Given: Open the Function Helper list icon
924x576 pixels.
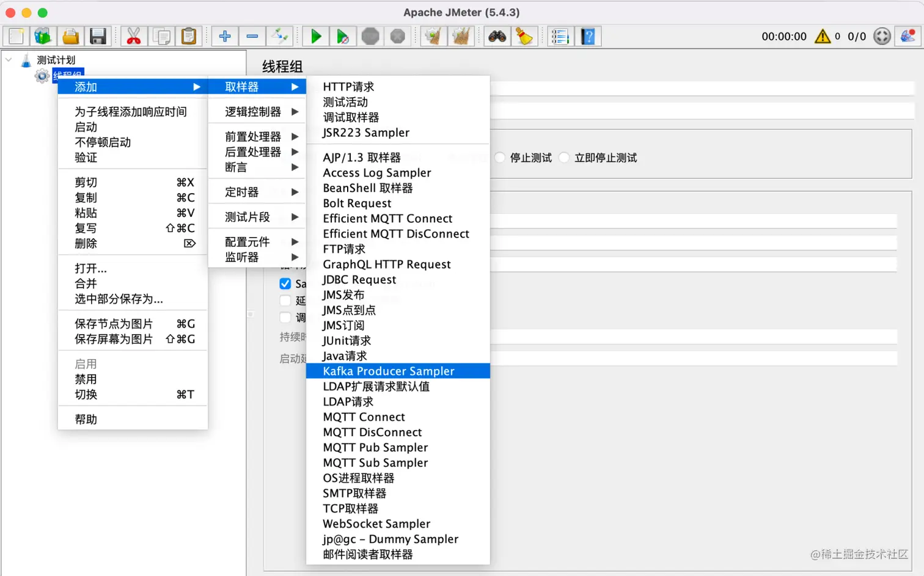Looking at the screenshot, I should [560, 37].
